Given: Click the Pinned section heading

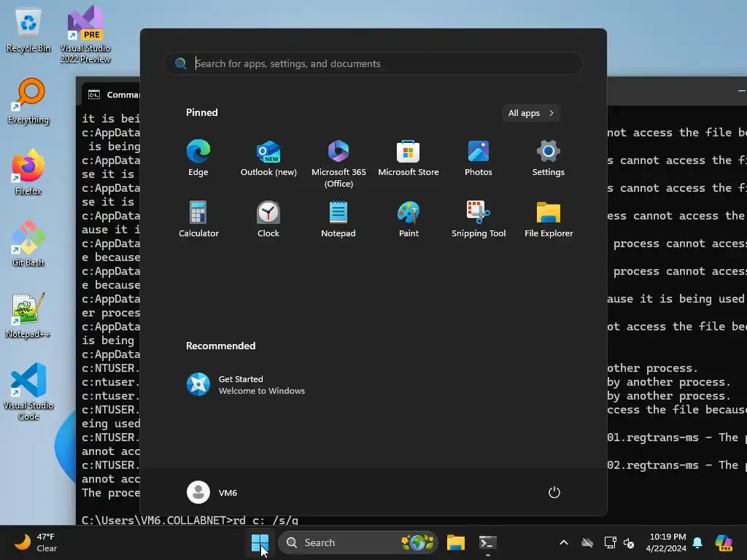Looking at the screenshot, I should [x=202, y=113].
